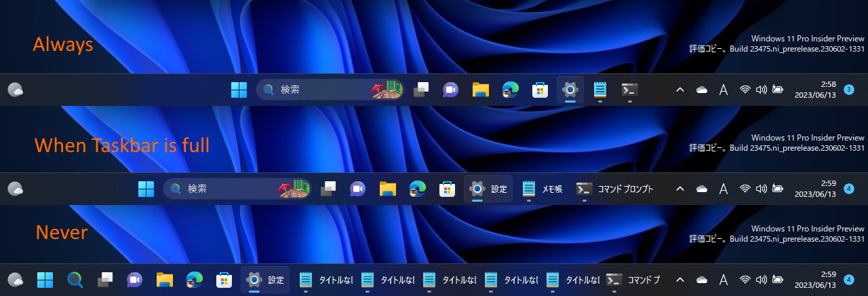Open Microsoft Store in the Never taskbar
The width and height of the screenshot is (868, 296).
click(x=223, y=279)
